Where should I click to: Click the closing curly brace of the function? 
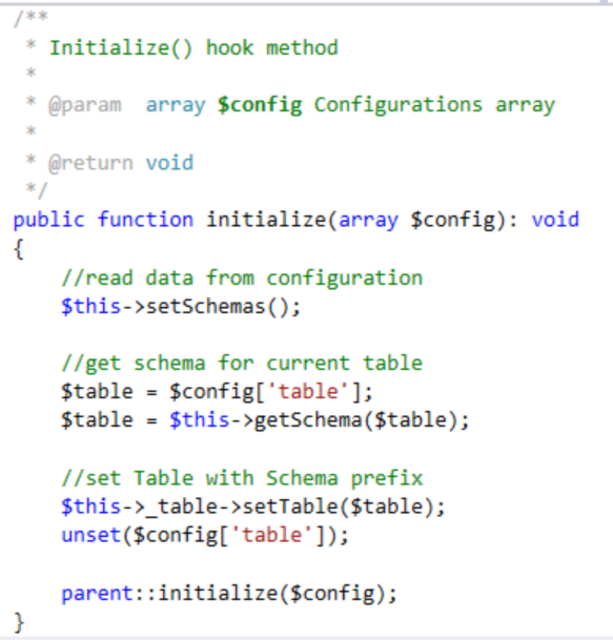pyautogui.click(x=19, y=622)
